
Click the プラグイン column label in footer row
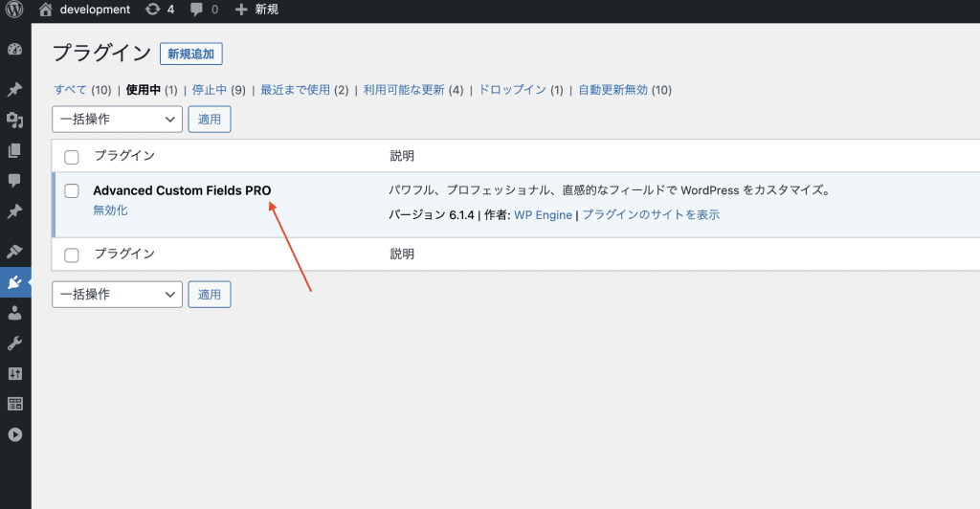point(124,254)
